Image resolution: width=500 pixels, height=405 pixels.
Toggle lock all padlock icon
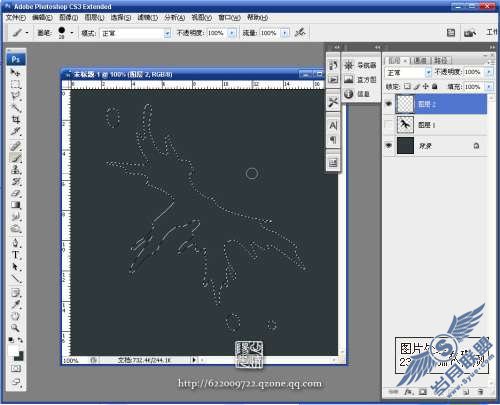click(434, 86)
